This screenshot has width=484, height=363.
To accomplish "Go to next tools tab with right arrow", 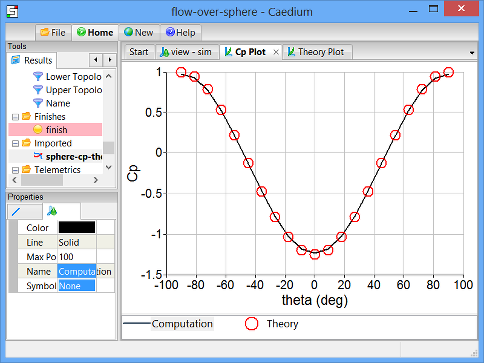I will click(x=110, y=60).
